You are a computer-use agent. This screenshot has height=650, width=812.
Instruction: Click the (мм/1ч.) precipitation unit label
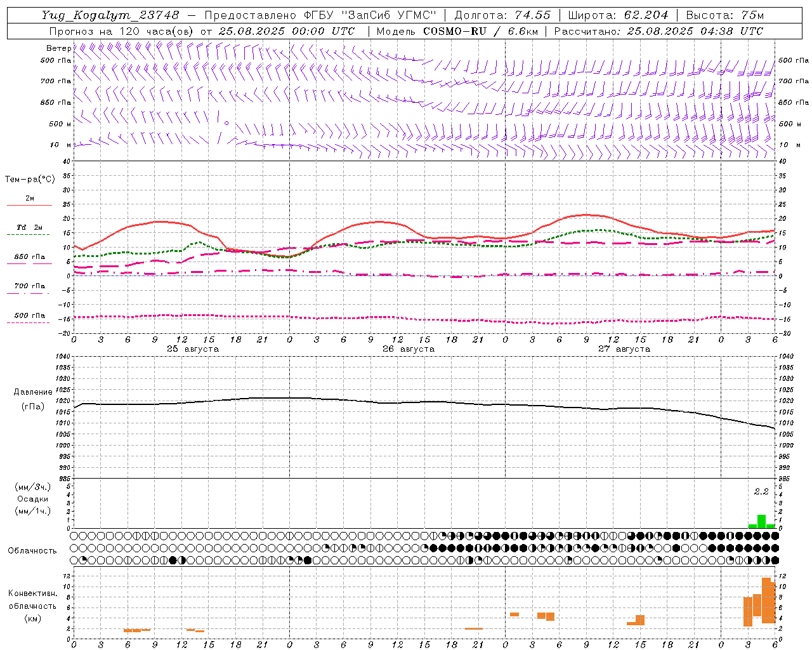33,511
